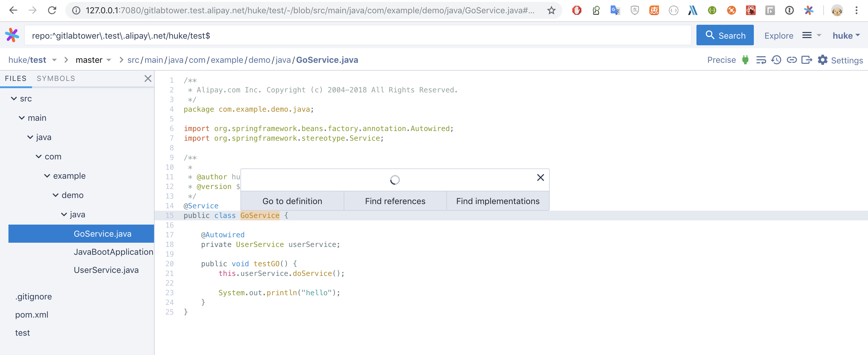Screen dimensions: 868x355
Task: Open the master branch dropdown
Action: (93, 59)
